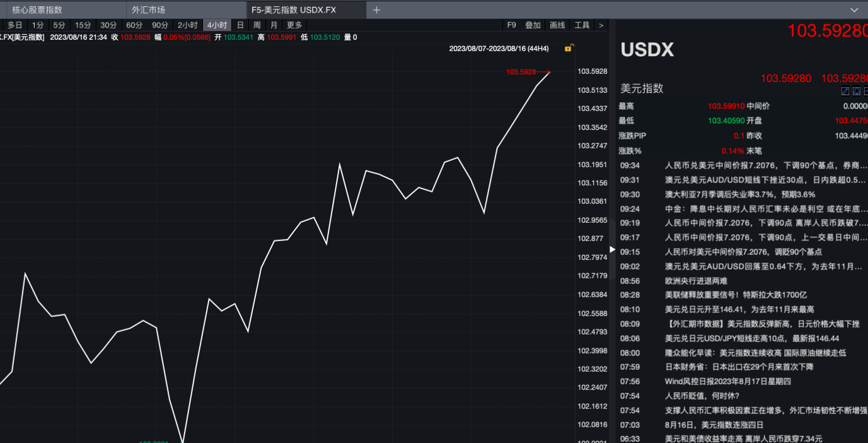Image resolution: width=868 pixels, height=443 pixels.
Task: Click the 画线 draw line button
Action: point(557,25)
